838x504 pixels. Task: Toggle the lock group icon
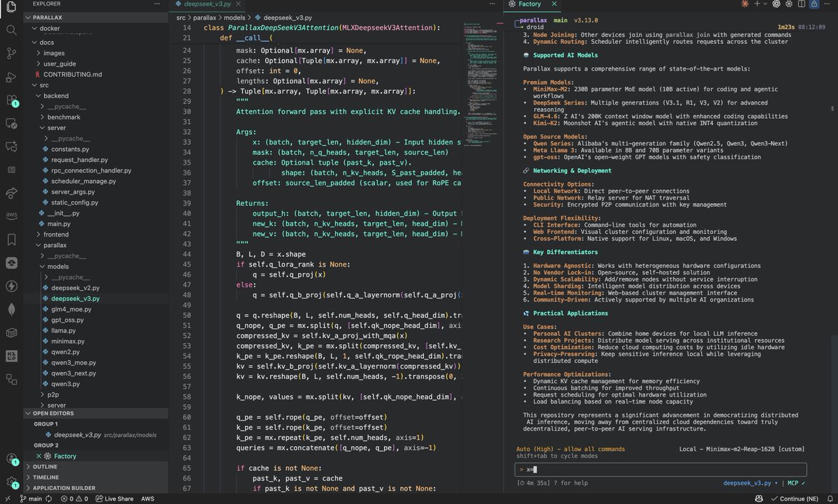pos(814,4)
